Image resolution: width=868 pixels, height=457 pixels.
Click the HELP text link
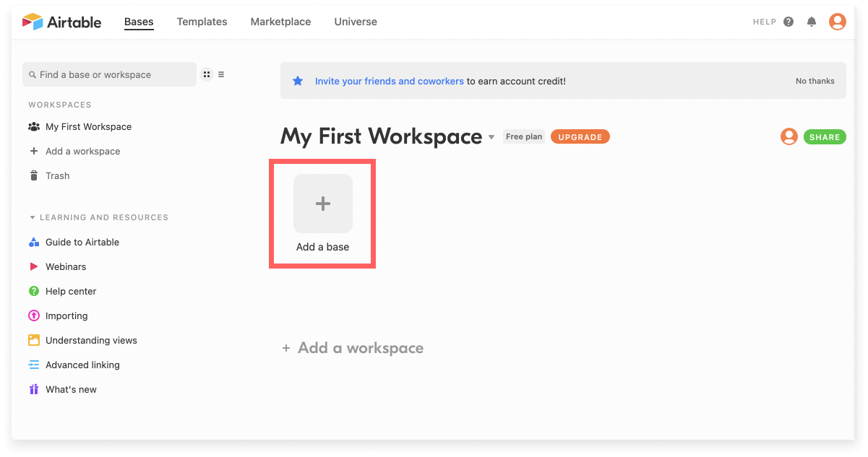click(x=764, y=22)
